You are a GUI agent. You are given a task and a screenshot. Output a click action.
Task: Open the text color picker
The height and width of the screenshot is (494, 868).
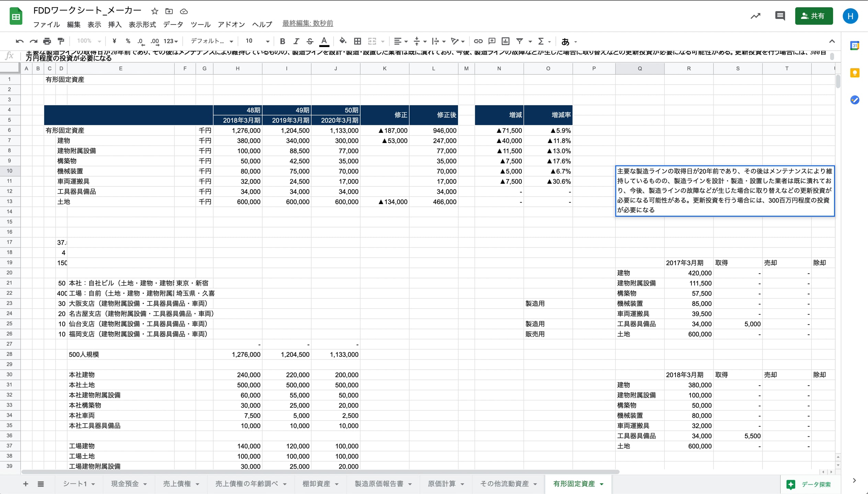324,41
